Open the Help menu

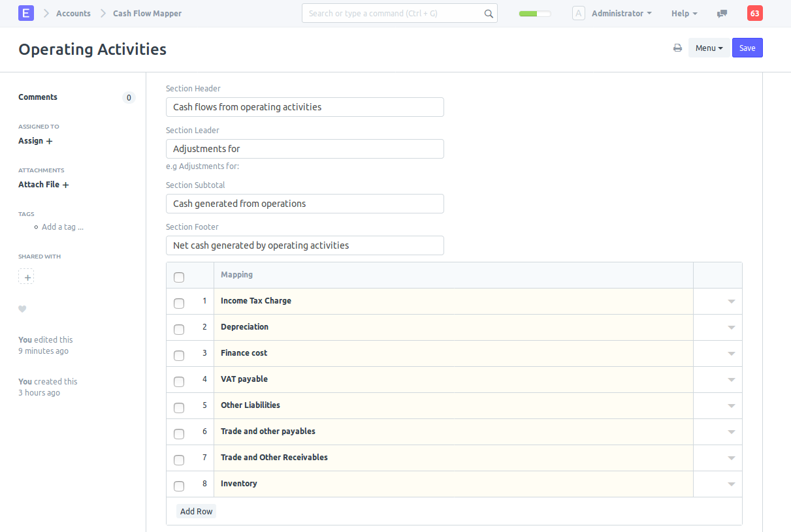(684, 14)
